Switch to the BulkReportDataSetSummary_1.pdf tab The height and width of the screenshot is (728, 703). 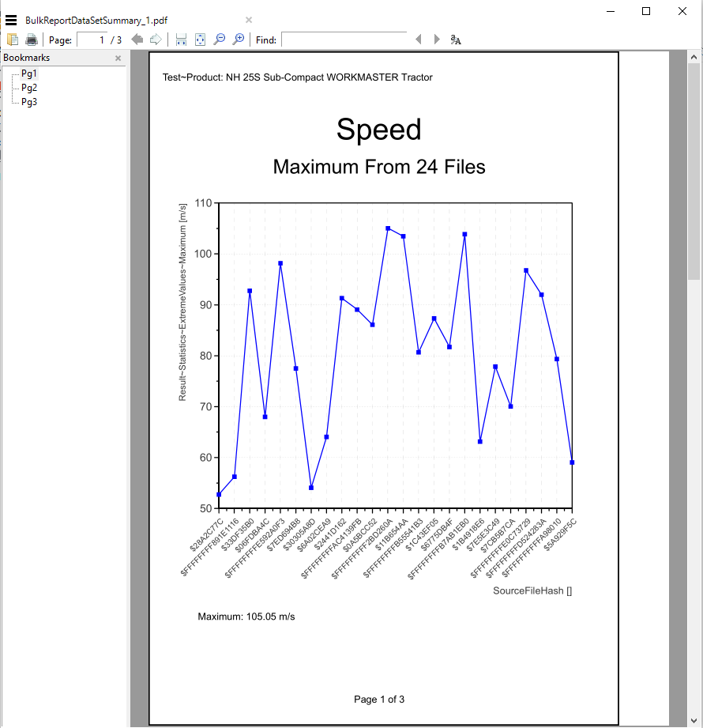click(95, 20)
